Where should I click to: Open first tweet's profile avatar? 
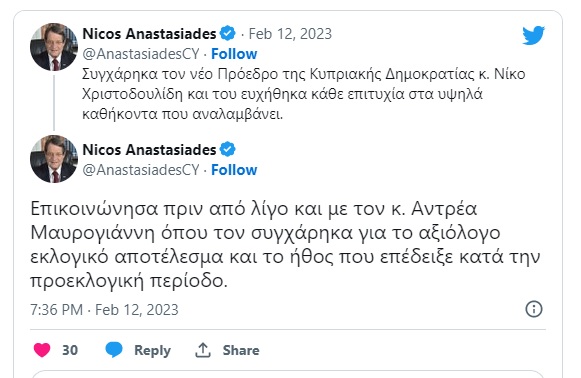54,47
